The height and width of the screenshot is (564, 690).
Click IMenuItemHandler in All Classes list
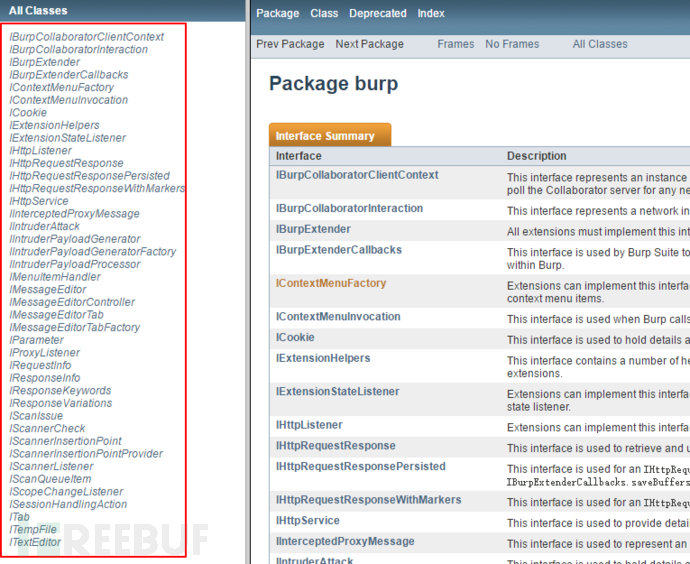coord(55,277)
